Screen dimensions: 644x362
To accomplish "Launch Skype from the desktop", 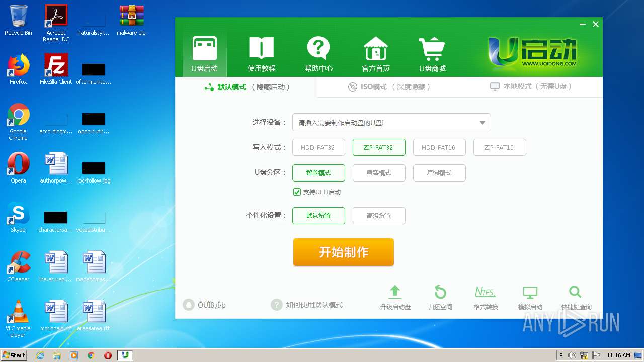I will (18, 217).
